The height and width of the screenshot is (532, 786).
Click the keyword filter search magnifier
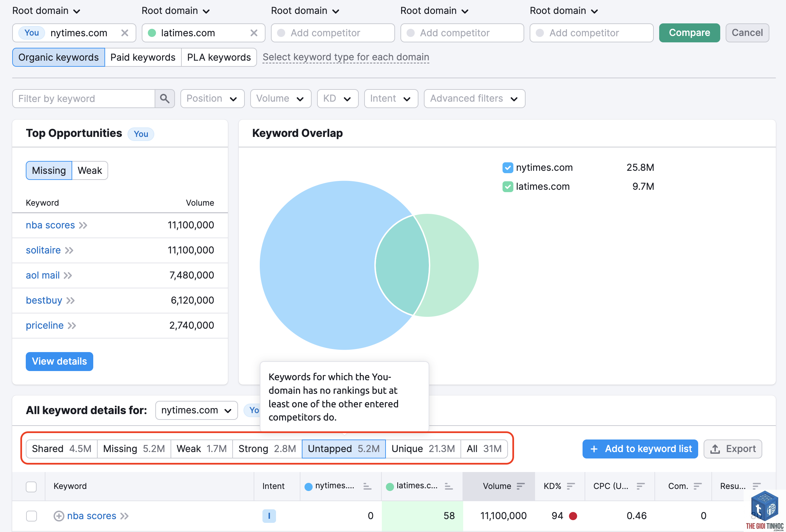tap(165, 99)
